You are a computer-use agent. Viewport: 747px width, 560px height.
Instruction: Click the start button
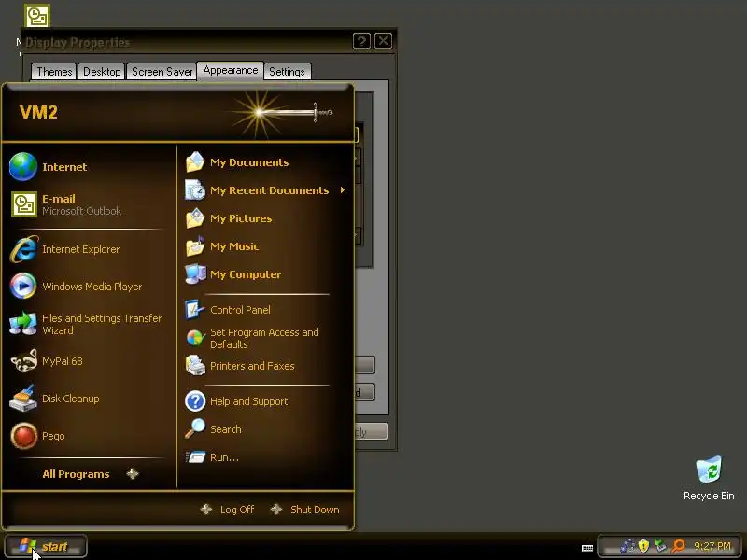pyautogui.click(x=46, y=546)
